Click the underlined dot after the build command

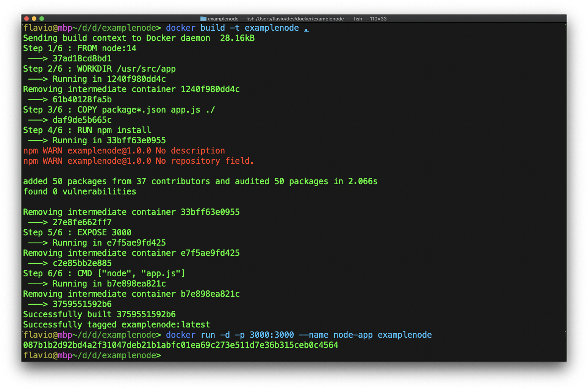[x=306, y=28]
